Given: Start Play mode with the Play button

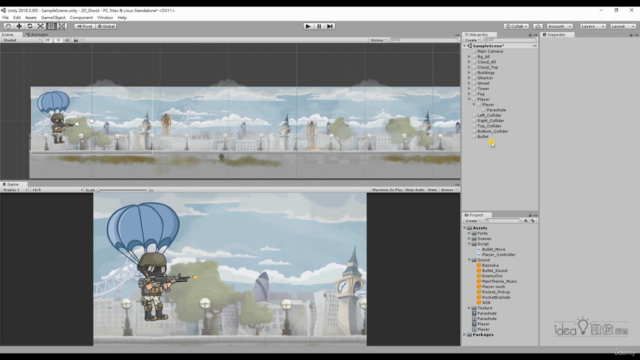Looking at the screenshot, I should pos(308,26).
